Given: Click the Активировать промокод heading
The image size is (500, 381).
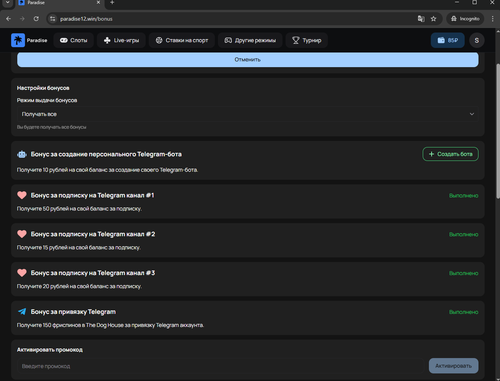Looking at the screenshot, I should tap(50, 350).
